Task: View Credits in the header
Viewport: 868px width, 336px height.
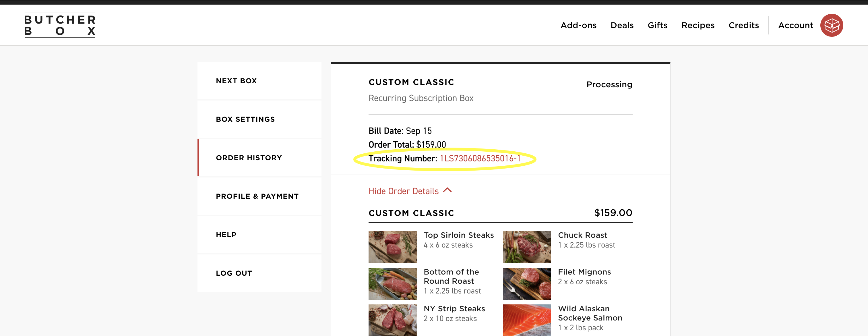Action: click(x=743, y=25)
